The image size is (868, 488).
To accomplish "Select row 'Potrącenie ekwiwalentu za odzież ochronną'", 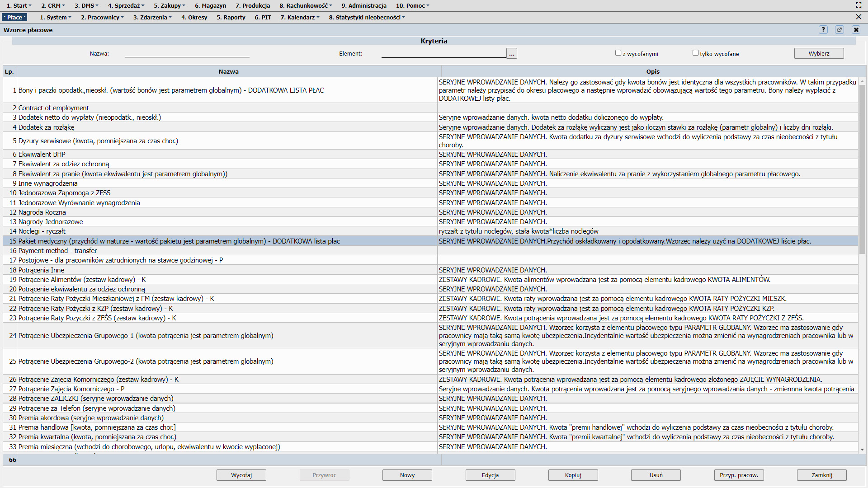I will [430, 289].
